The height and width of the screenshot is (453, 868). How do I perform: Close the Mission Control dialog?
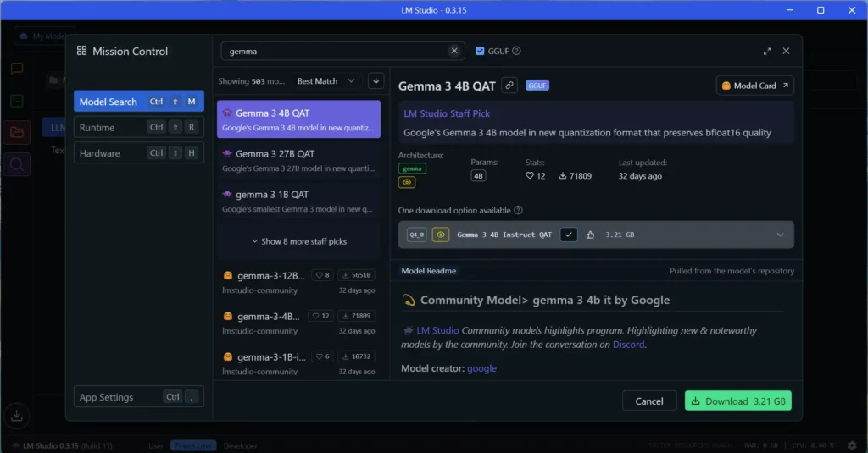tap(786, 51)
